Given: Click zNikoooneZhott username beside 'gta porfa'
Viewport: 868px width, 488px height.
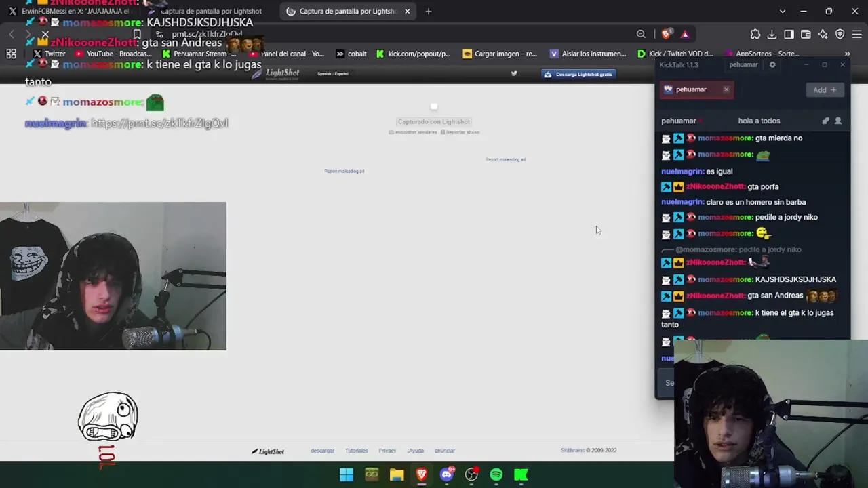Looking at the screenshot, I should click(x=715, y=186).
